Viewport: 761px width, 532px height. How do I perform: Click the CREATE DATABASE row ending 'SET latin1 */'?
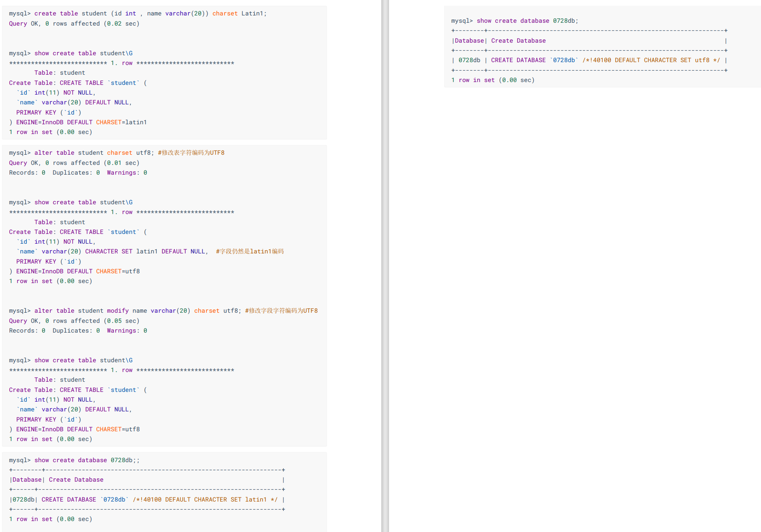pyautogui.click(x=147, y=500)
